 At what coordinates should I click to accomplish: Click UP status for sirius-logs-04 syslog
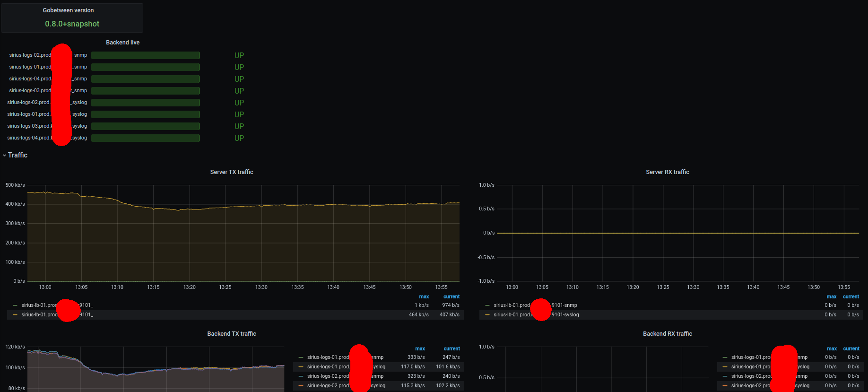tap(239, 138)
